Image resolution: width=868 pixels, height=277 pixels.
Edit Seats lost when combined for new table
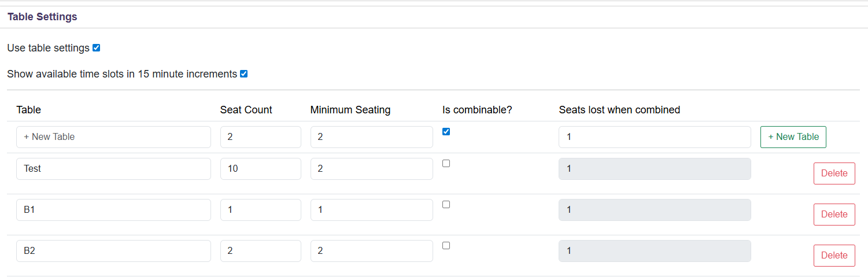click(x=655, y=137)
